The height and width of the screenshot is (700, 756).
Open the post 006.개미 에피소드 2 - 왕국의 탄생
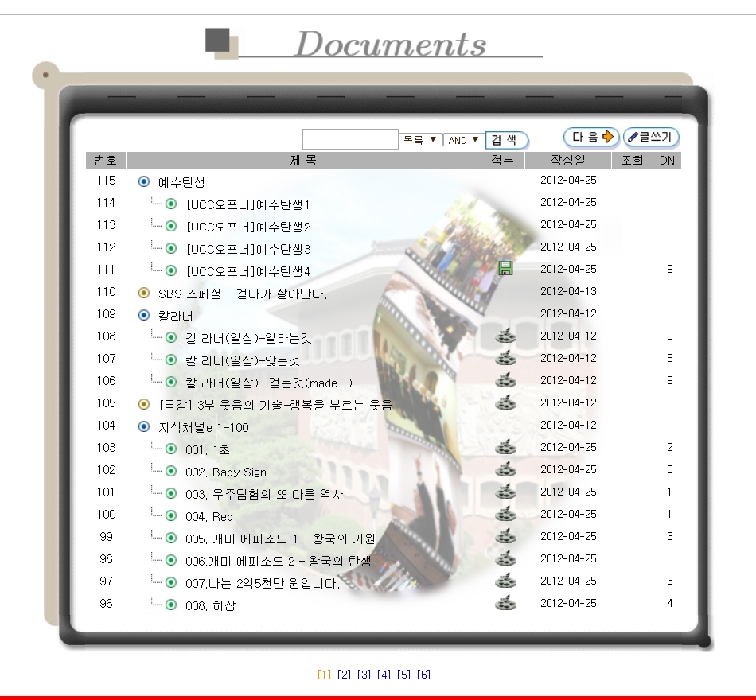click(279, 561)
